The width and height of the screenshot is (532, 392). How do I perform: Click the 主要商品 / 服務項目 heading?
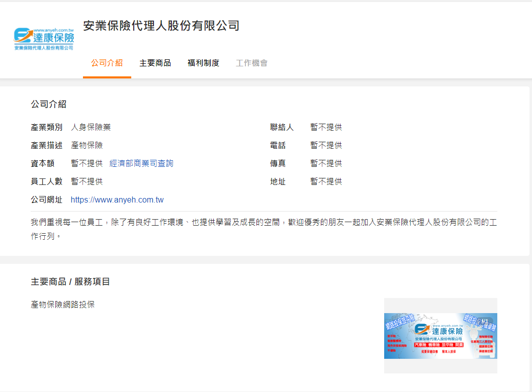point(70,282)
